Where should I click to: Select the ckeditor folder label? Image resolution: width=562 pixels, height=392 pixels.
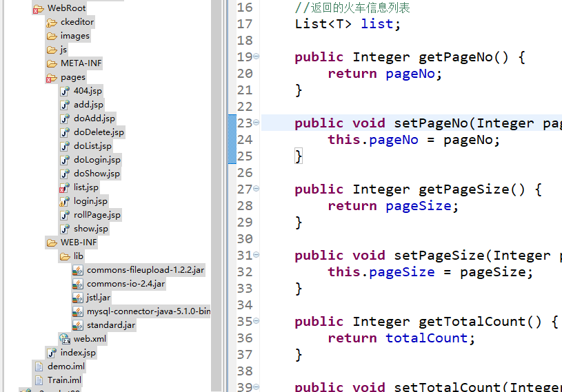[77, 22]
